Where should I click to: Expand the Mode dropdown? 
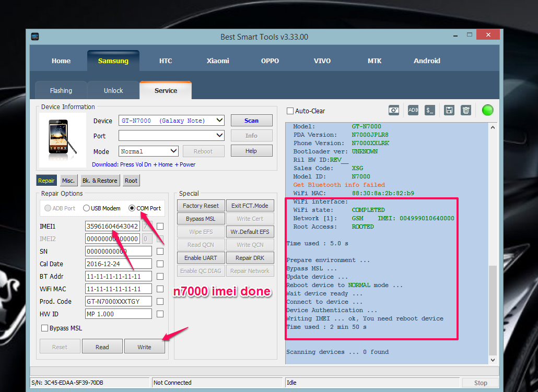click(173, 151)
